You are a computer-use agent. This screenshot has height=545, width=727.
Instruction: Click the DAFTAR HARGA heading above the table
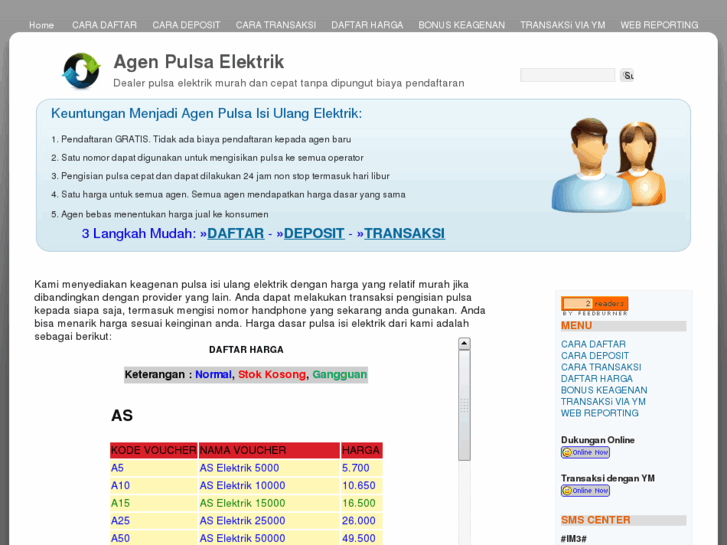(x=246, y=350)
